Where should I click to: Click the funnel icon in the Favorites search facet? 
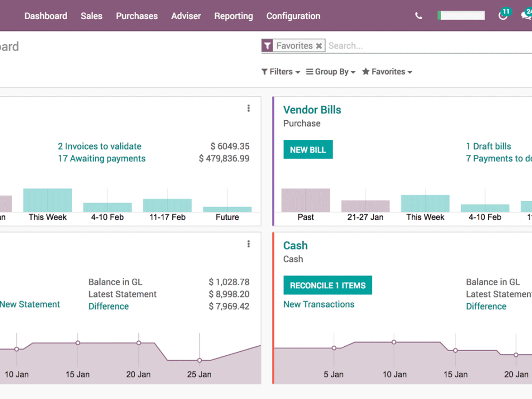[268, 46]
